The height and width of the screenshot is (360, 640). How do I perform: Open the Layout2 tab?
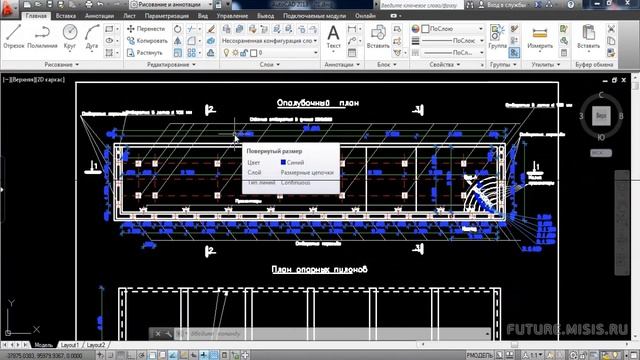point(96,345)
